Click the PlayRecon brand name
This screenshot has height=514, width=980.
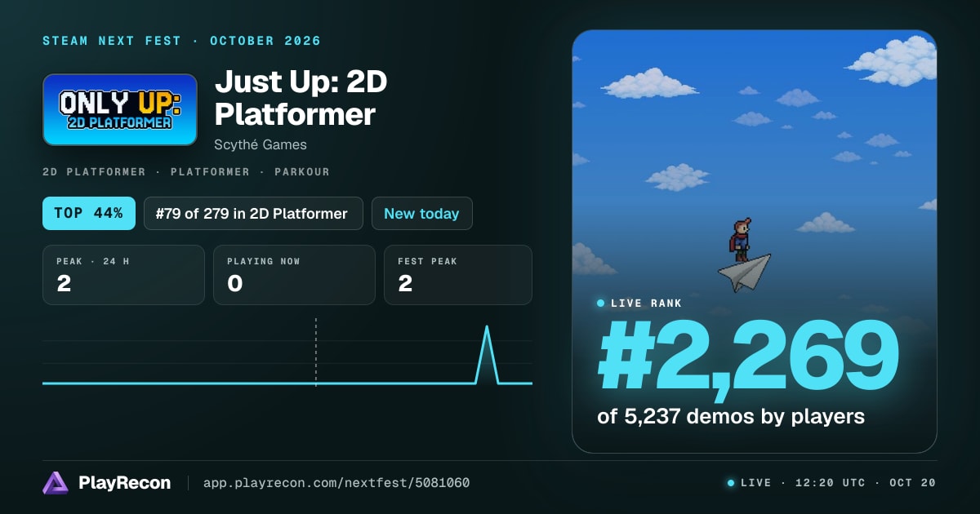click(x=124, y=483)
